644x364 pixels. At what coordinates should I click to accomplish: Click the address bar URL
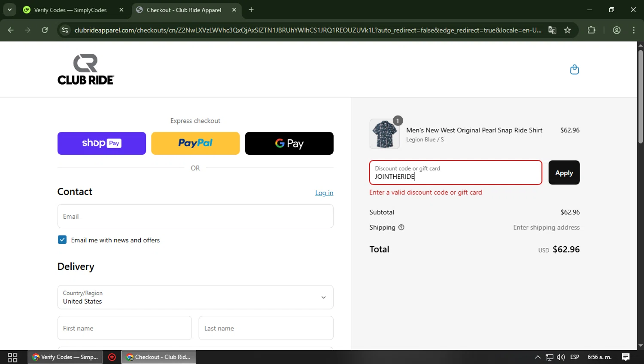[307, 30]
